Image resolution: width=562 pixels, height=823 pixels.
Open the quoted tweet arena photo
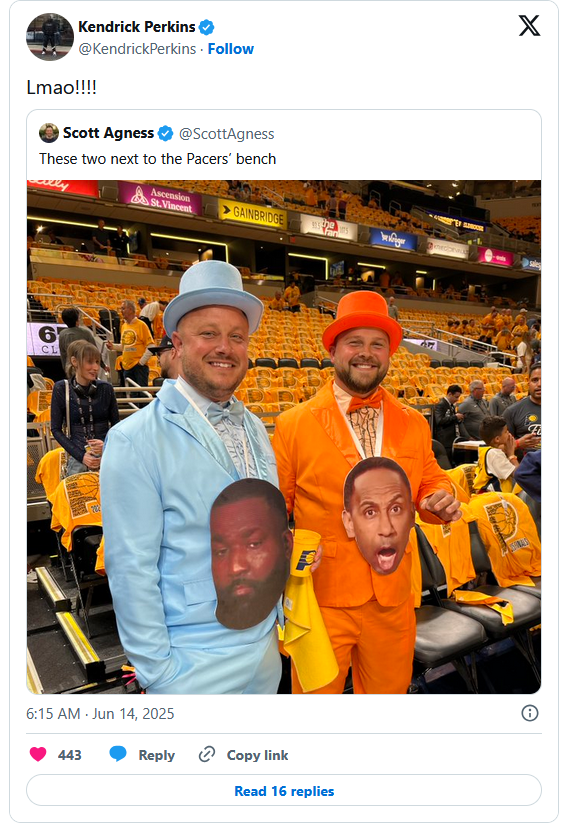pos(284,437)
